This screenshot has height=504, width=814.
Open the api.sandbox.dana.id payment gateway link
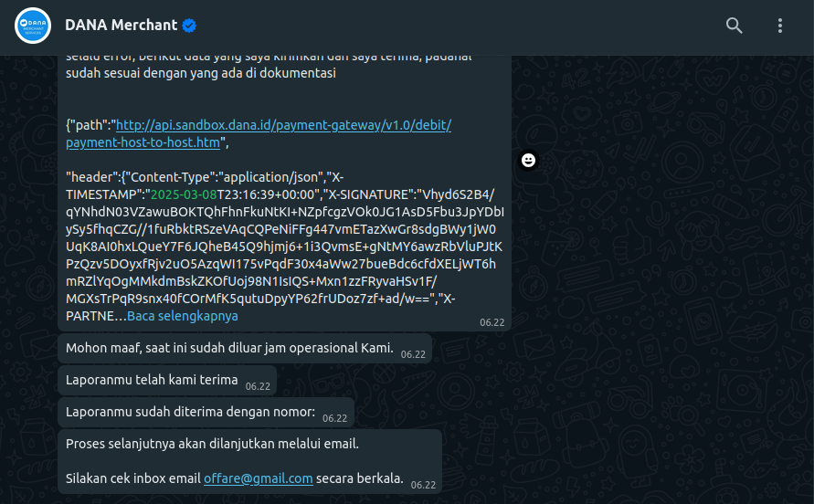283,125
